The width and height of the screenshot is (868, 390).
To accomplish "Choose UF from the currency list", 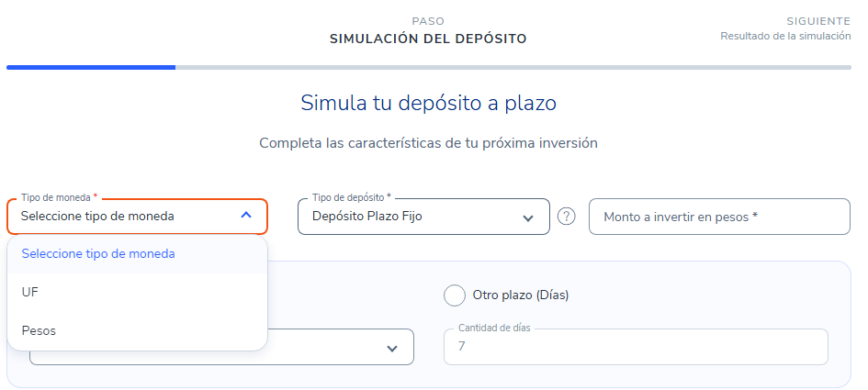I will (x=137, y=292).
